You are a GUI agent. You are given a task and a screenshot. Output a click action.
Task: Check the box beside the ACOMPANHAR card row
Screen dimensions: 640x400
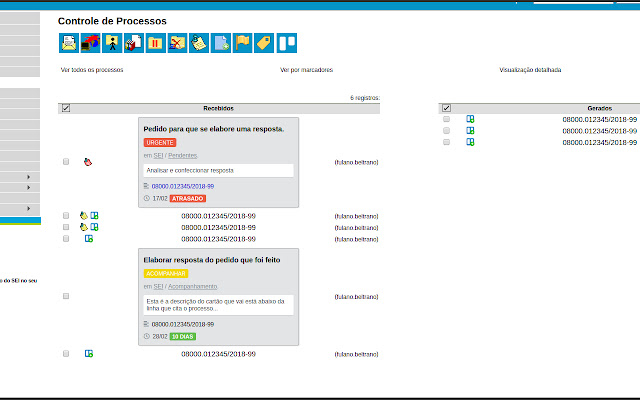(66, 296)
